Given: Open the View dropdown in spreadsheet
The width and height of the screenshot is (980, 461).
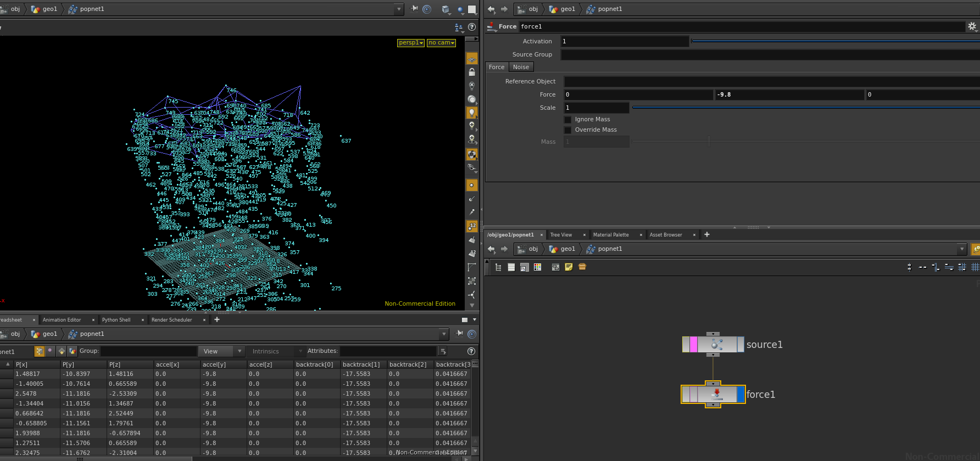Looking at the screenshot, I should [x=222, y=351].
